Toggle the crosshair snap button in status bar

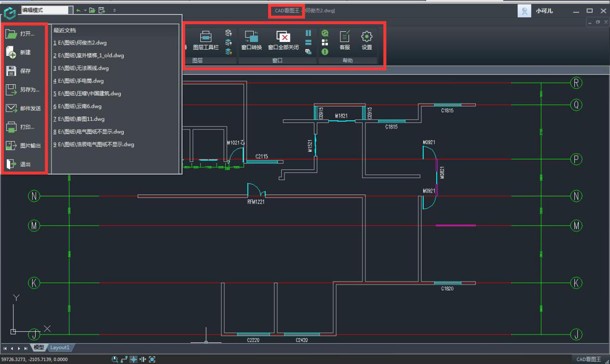pyautogui.click(x=133, y=359)
